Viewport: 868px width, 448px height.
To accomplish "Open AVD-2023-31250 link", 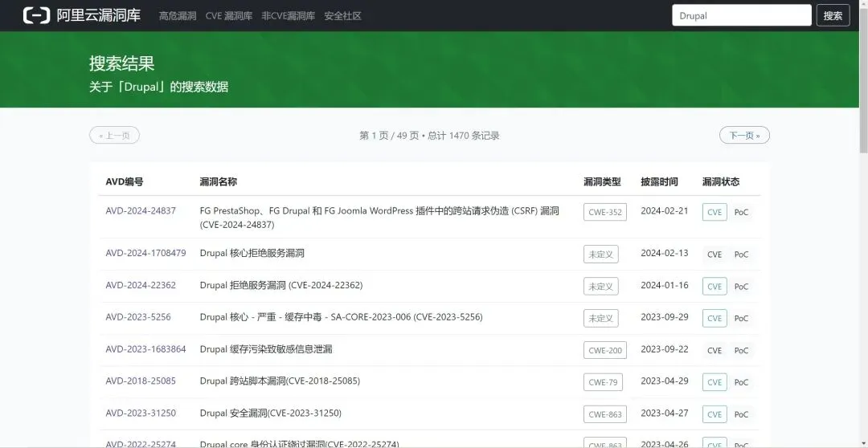I will point(141,413).
